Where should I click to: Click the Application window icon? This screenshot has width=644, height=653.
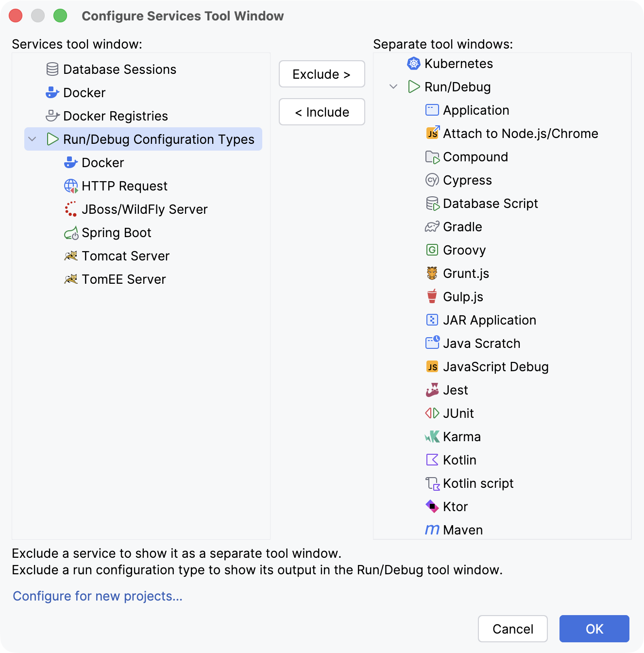coord(432,110)
